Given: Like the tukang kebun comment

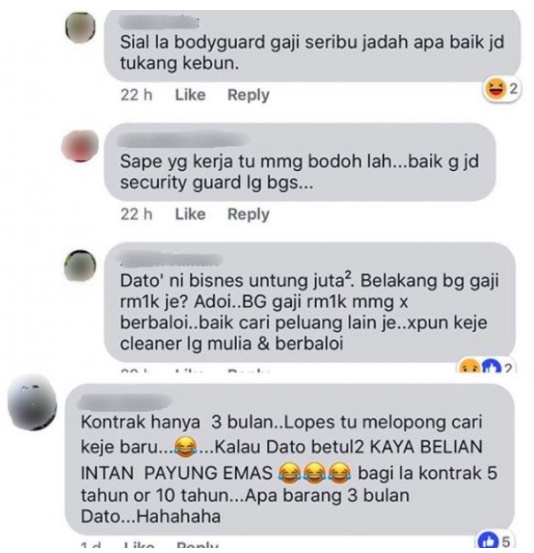Looking at the screenshot, I should (190, 95).
